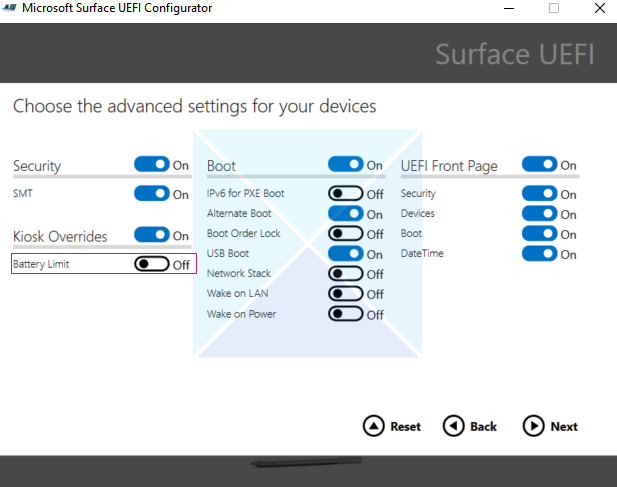
Task: Turn on Boot Order Lock
Action: pos(345,234)
